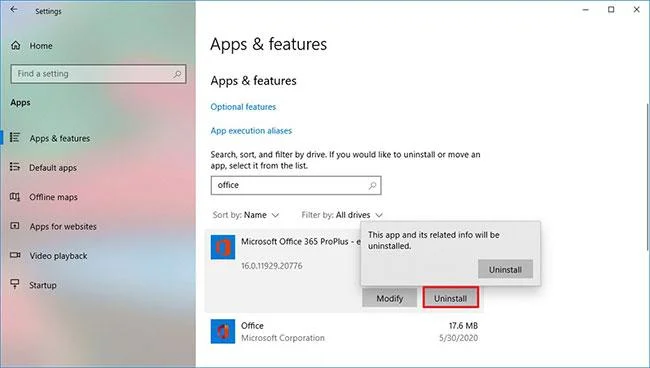
Task: Close the Settings window
Action: [x=637, y=10]
